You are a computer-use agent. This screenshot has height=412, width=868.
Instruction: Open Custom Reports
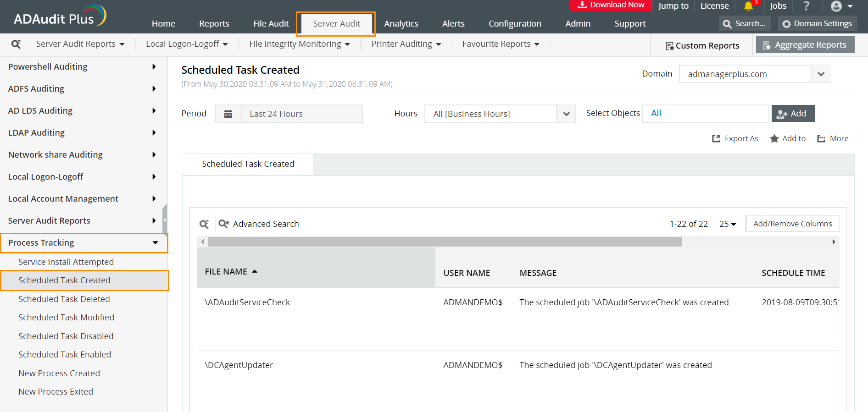tap(702, 45)
